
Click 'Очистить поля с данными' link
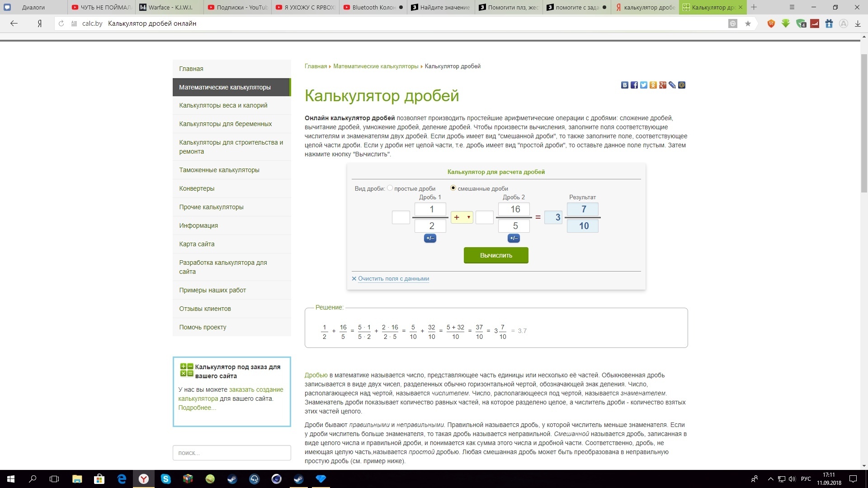point(393,279)
